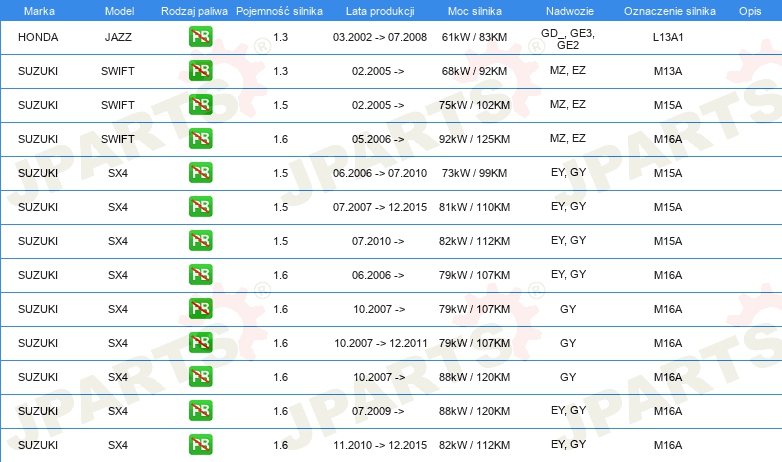Click the fuel icon in the 10.2007 -> 88kW / 120KM row
The width and height of the screenshot is (782, 462).
[x=200, y=377]
